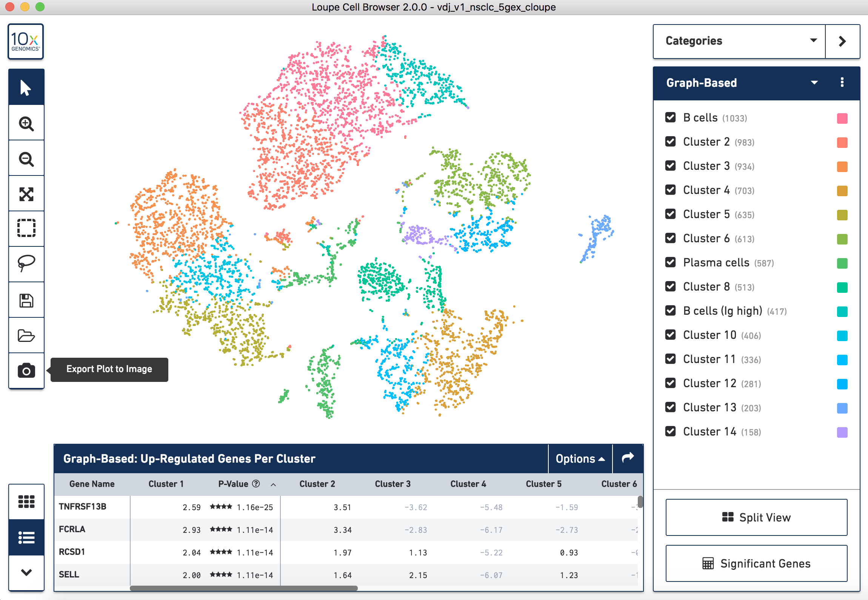Click the zoom out magnifier icon
This screenshot has width=868, height=600.
click(x=26, y=159)
